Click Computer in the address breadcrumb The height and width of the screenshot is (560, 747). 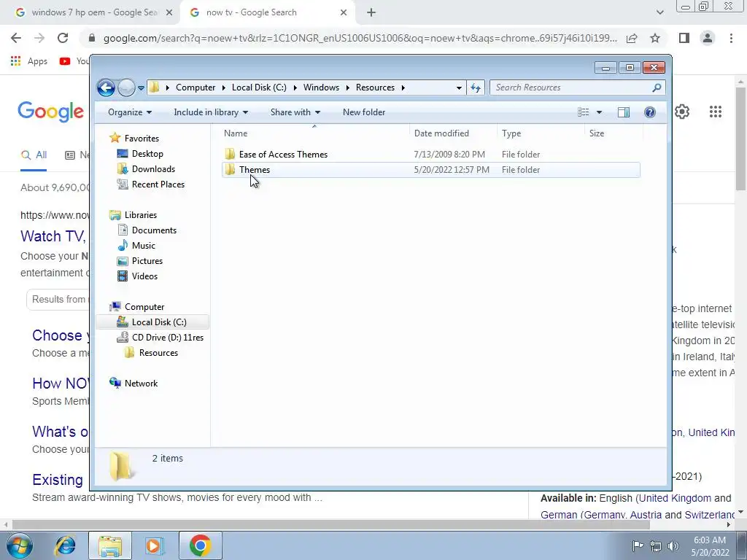196,87
